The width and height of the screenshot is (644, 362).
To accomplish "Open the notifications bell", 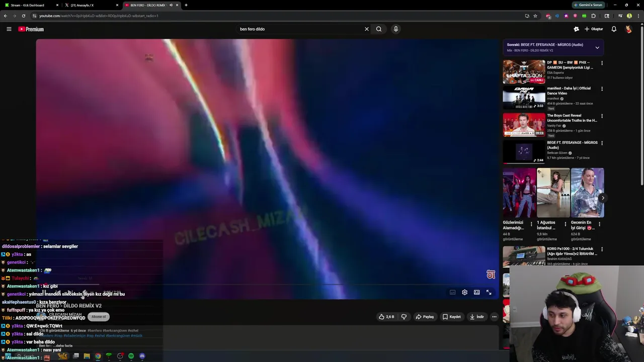I will [614, 29].
